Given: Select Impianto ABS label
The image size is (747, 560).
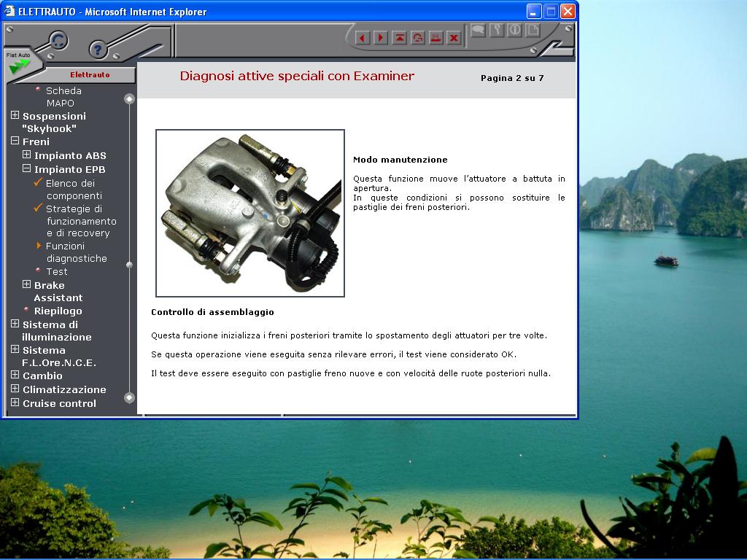Looking at the screenshot, I should (70, 155).
